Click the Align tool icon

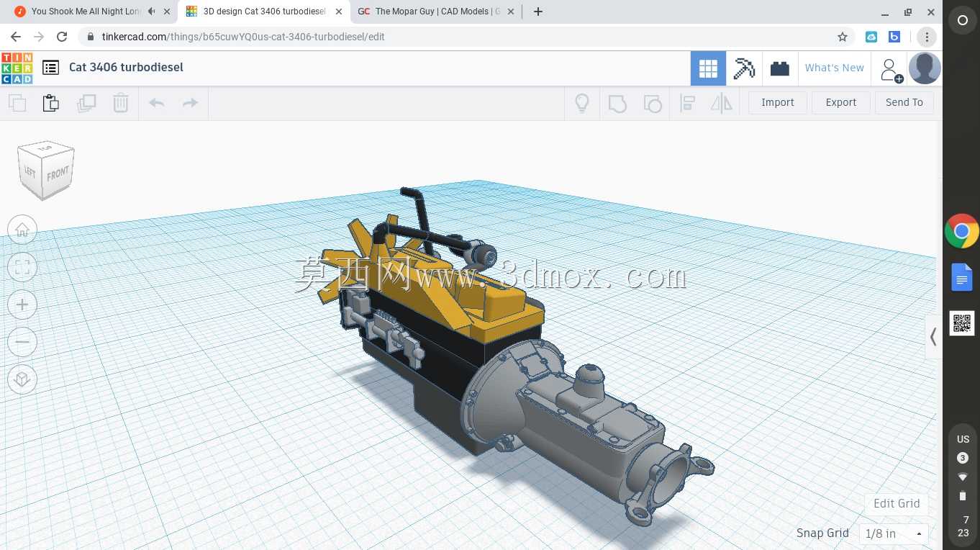(x=687, y=103)
